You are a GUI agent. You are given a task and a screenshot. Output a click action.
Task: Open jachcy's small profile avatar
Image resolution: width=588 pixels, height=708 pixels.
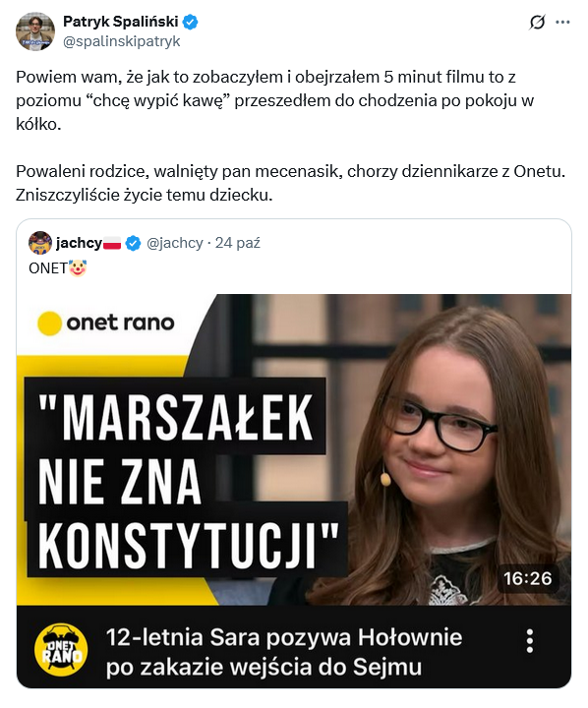pos(40,243)
